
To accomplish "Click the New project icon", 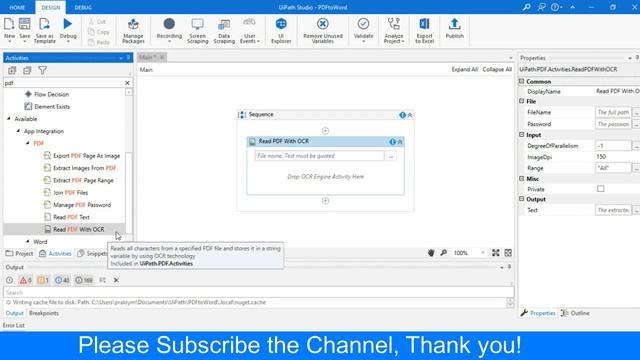I will tap(9, 24).
